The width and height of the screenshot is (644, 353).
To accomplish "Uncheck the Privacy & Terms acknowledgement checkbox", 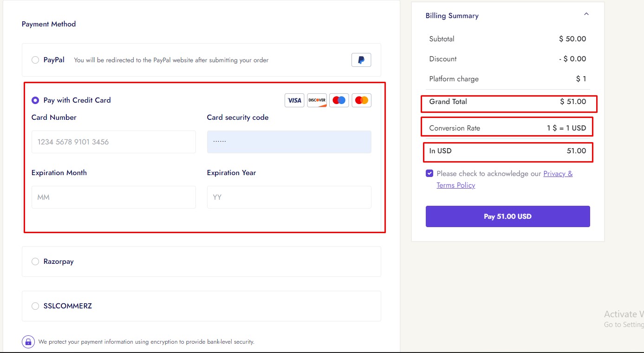I will point(429,174).
